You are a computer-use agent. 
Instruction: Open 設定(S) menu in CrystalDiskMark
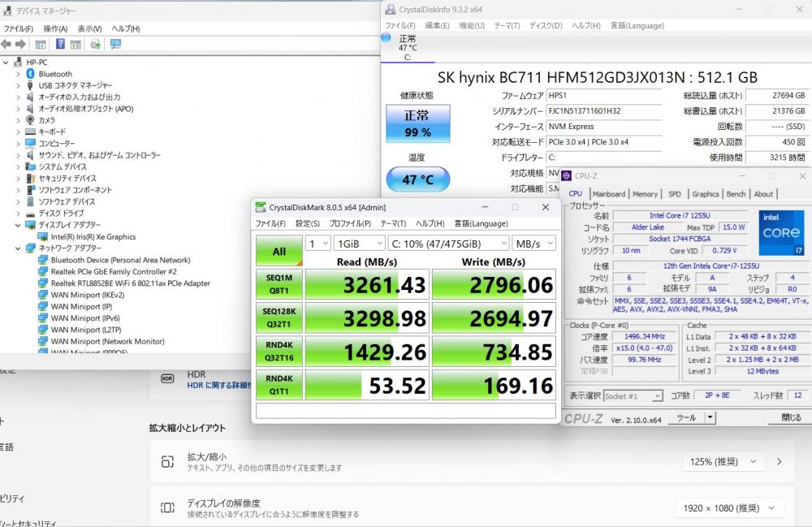[x=308, y=223]
